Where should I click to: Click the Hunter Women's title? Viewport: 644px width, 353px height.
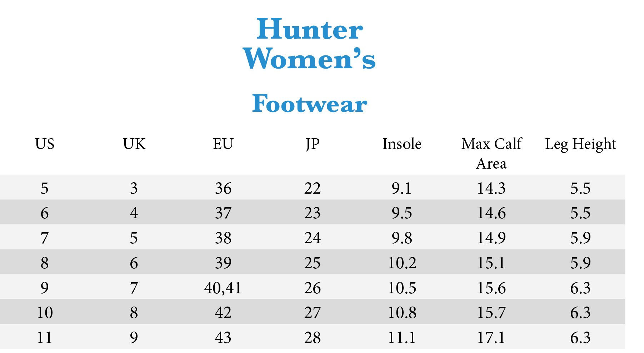[309, 44]
